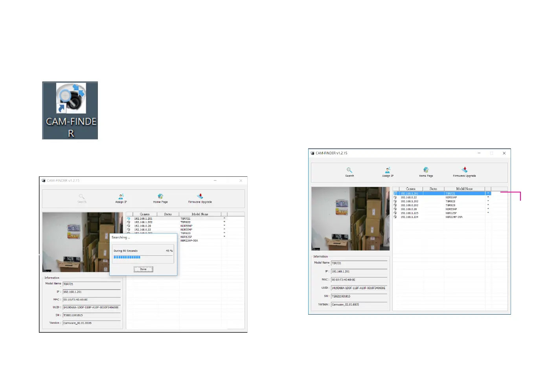This screenshot has width=557, height=392.
Task: Click Assign IP in the highlighted-row window
Action: [x=388, y=172]
